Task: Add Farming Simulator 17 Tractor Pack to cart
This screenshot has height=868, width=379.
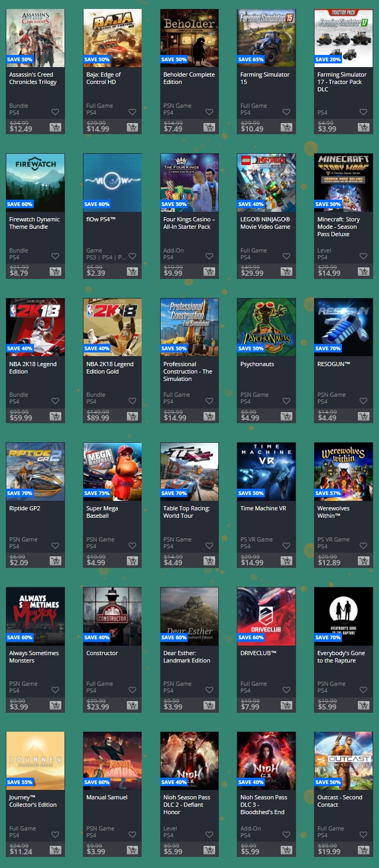Action: pyautogui.click(x=364, y=127)
